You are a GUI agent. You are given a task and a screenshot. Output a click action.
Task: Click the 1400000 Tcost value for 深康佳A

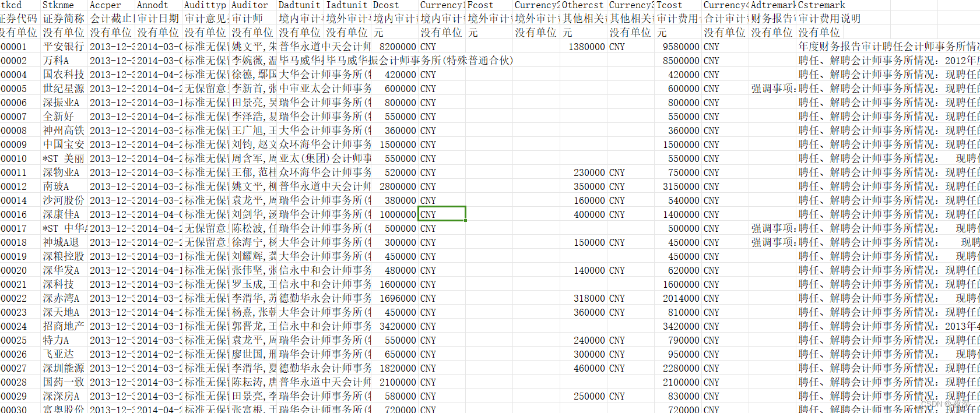click(x=678, y=214)
